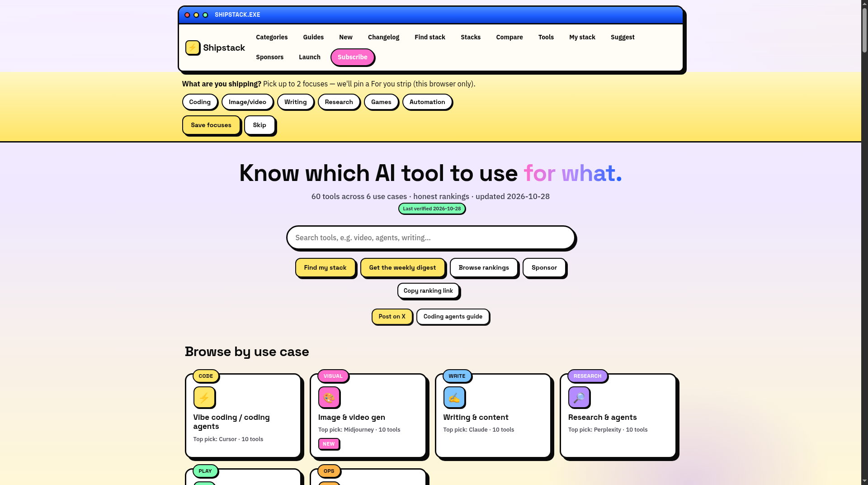
Task: Open the Sponsors nav link
Action: pos(270,57)
